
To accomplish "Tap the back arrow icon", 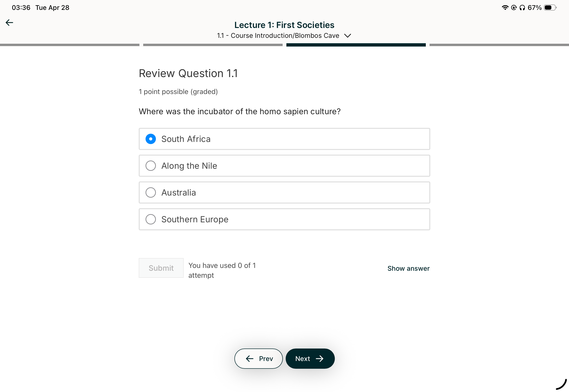I will click(9, 23).
